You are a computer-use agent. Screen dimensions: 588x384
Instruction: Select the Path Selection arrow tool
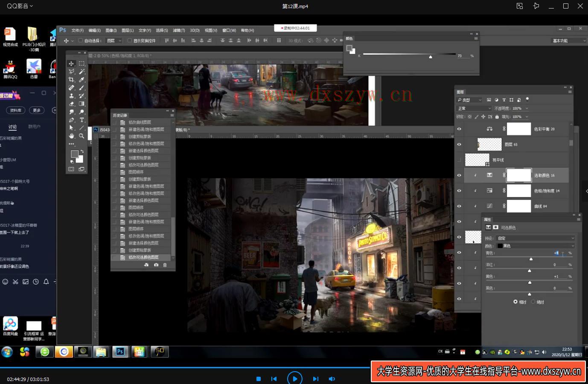71,128
